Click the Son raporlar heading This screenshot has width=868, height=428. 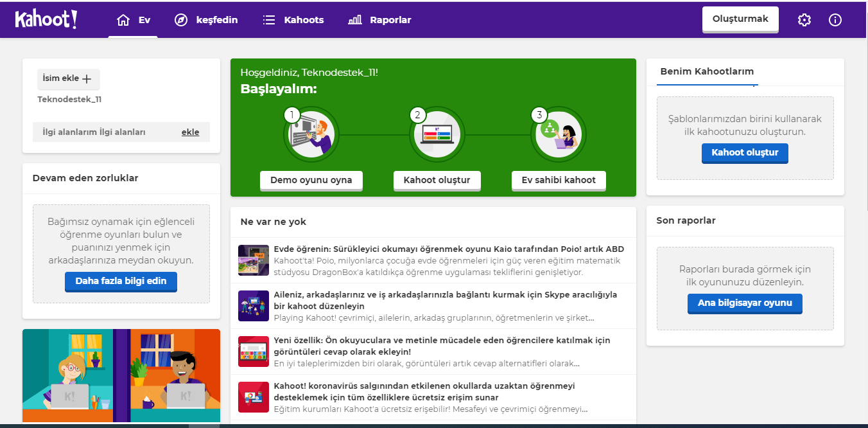686,220
